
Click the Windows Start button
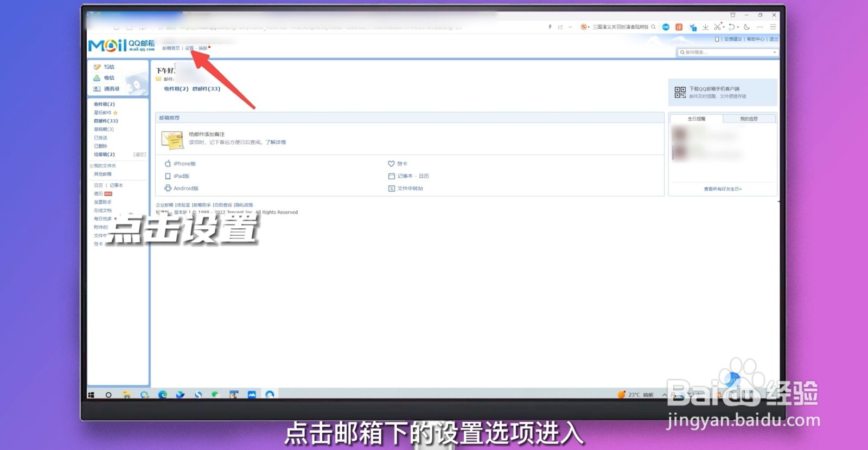point(91,395)
